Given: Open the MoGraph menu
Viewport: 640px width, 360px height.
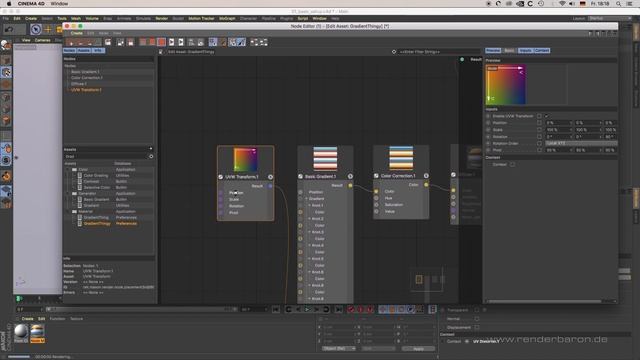Looking at the screenshot, I should click(227, 18).
